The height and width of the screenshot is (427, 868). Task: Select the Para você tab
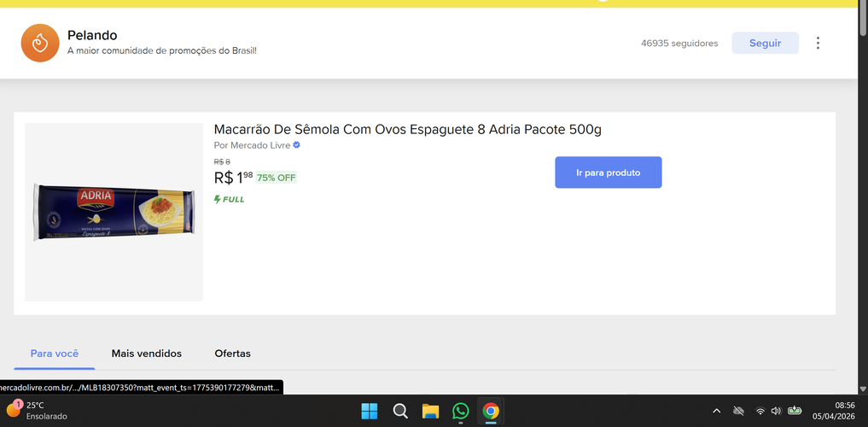[55, 354]
